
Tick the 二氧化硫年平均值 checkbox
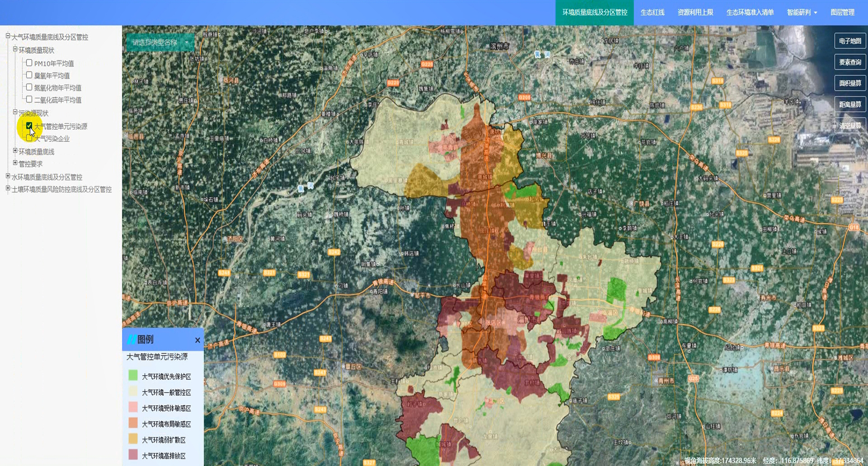29,99
